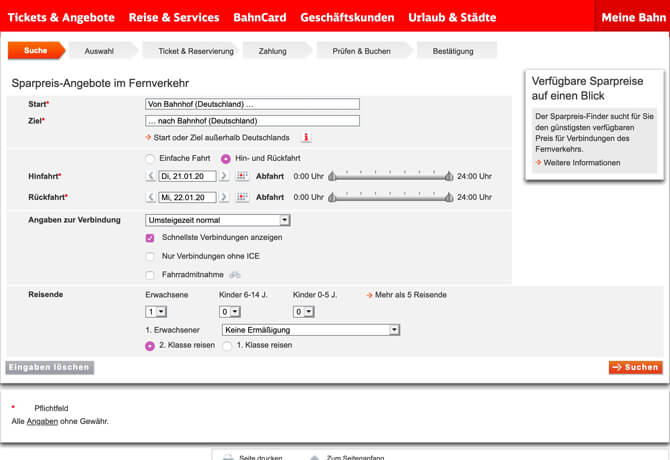Enable Fahrradmitnahme checkbox
670x460 pixels.
(150, 275)
